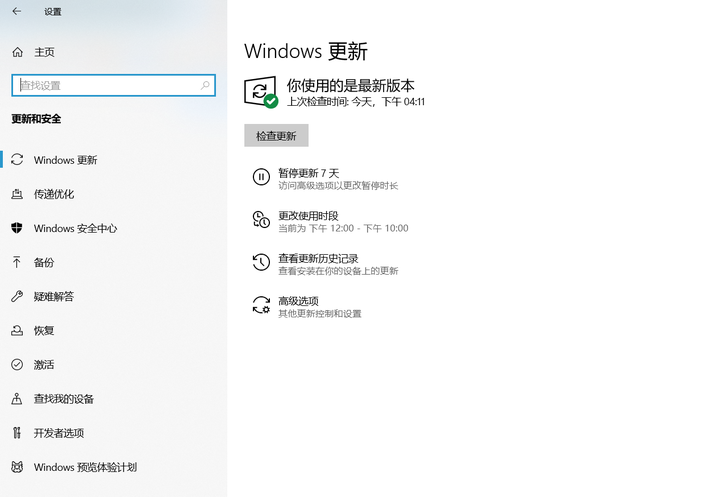Click the gear-sync icon for 高级选项
This screenshot has width=720, height=497.
click(261, 305)
